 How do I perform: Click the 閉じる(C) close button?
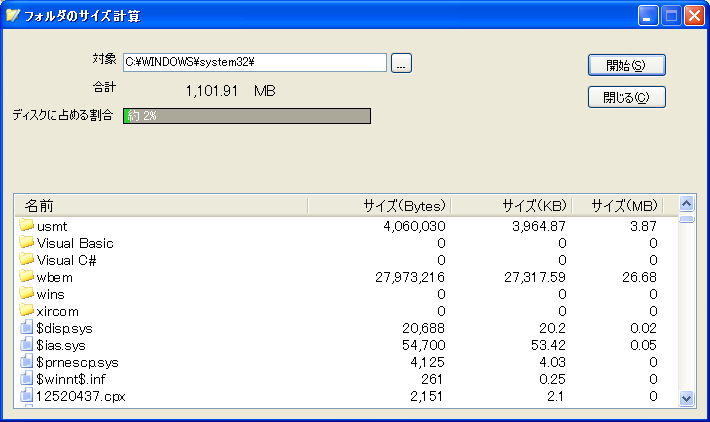click(627, 97)
